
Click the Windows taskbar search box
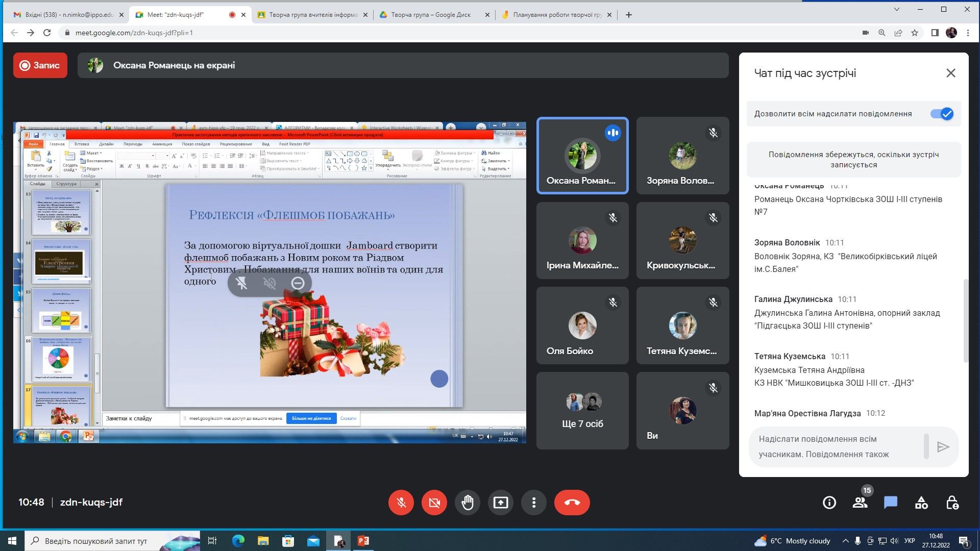tap(112, 541)
